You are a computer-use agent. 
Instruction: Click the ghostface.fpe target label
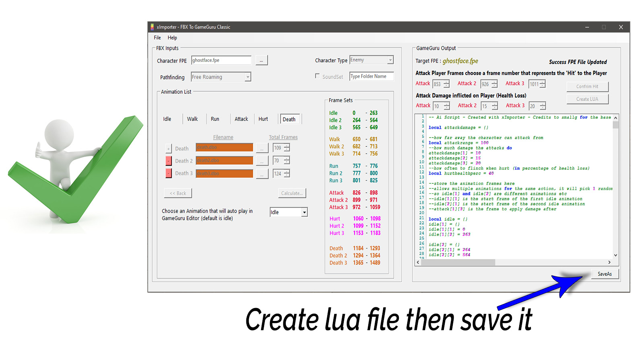click(460, 61)
